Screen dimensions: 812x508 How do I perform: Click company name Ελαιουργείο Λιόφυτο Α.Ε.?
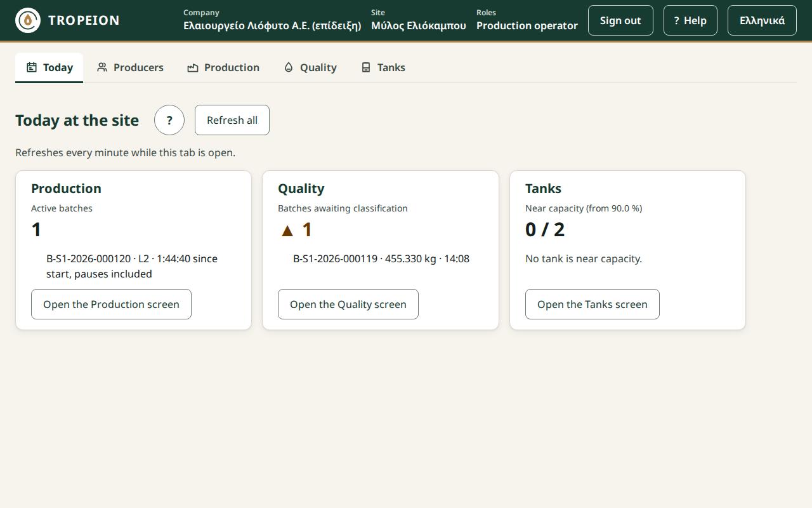coord(272,26)
